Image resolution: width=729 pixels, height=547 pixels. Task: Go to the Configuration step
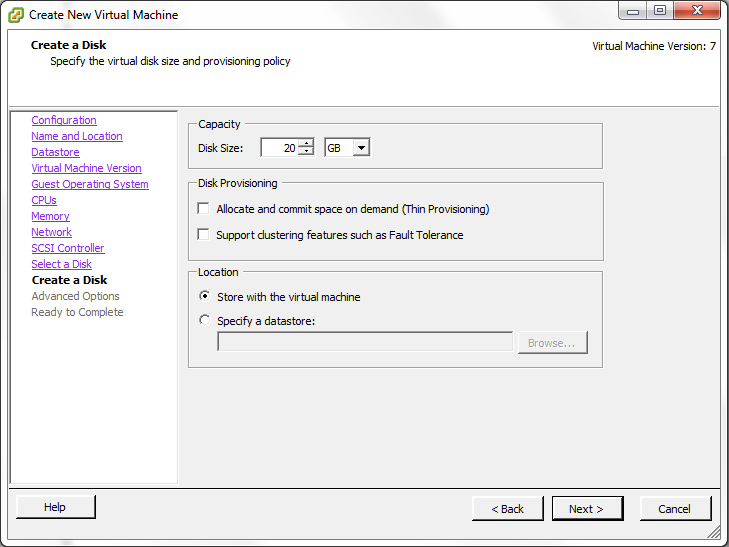pyautogui.click(x=64, y=120)
